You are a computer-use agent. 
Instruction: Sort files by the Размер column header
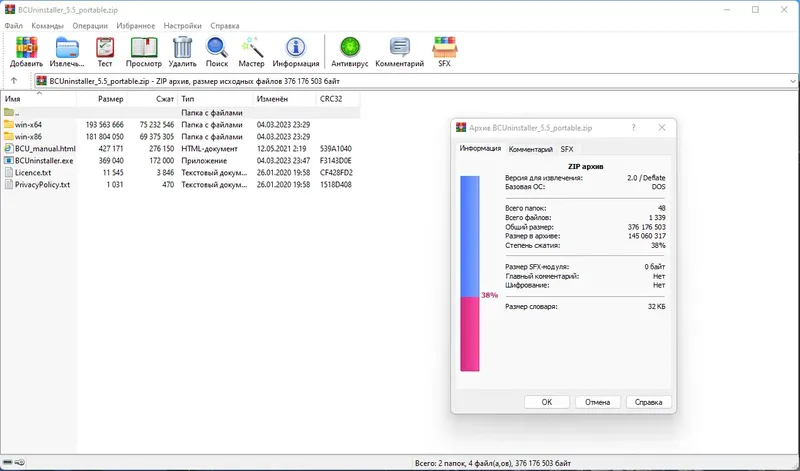pyautogui.click(x=102, y=99)
